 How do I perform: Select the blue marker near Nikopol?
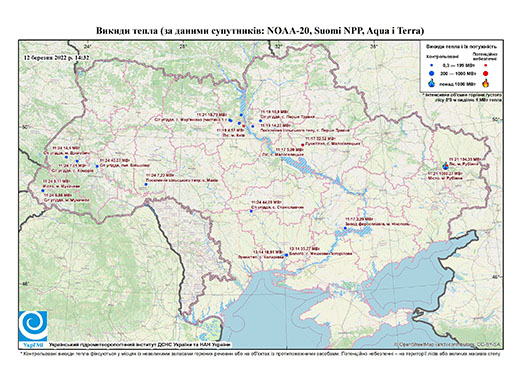click(345, 228)
